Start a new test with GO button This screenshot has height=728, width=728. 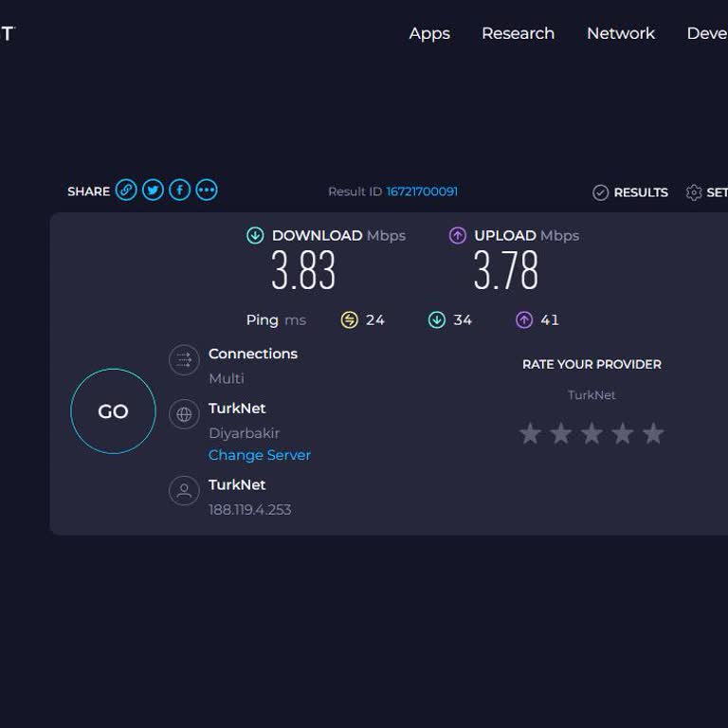pyautogui.click(x=114, y=411)
